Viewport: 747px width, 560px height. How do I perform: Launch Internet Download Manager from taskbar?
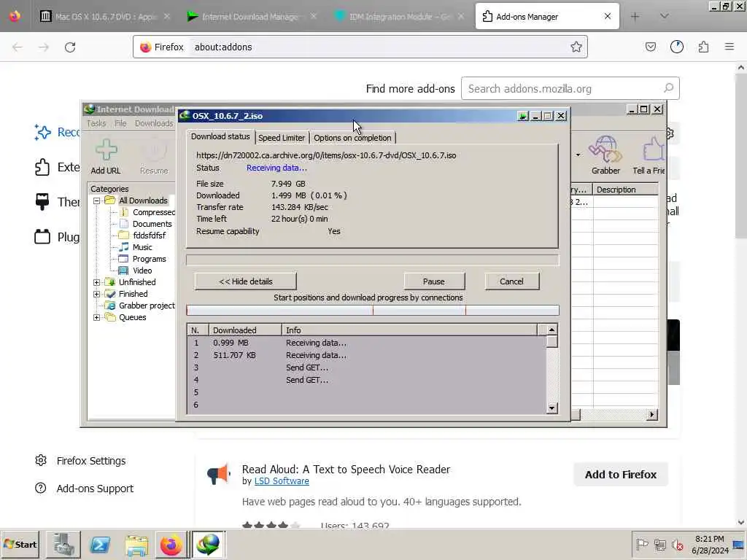[208, 544]
